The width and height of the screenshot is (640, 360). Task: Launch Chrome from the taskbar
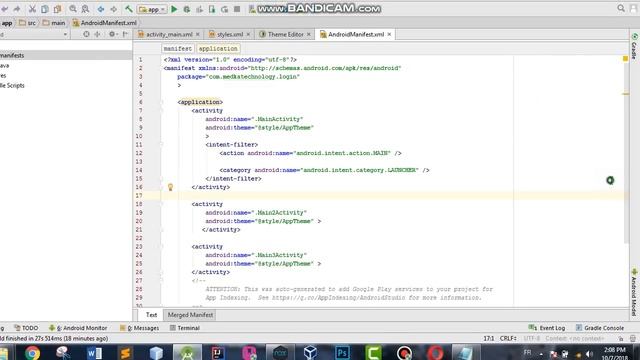tap(32, 353)
